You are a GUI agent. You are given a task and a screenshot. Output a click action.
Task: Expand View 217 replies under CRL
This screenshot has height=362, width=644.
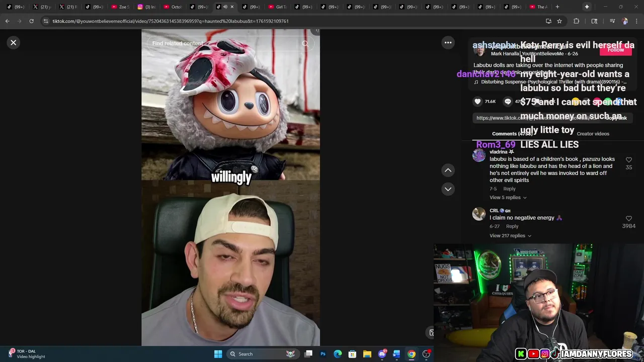click(510, 236)
